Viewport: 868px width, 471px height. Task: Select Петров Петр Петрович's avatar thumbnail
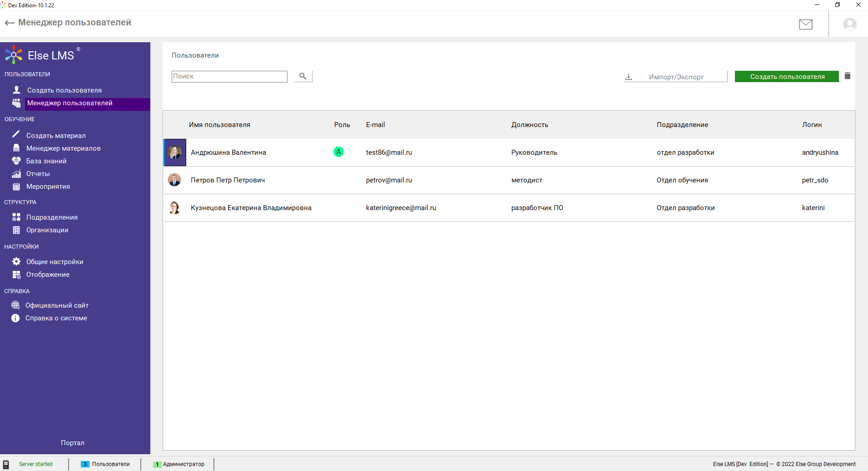point(174,180)
